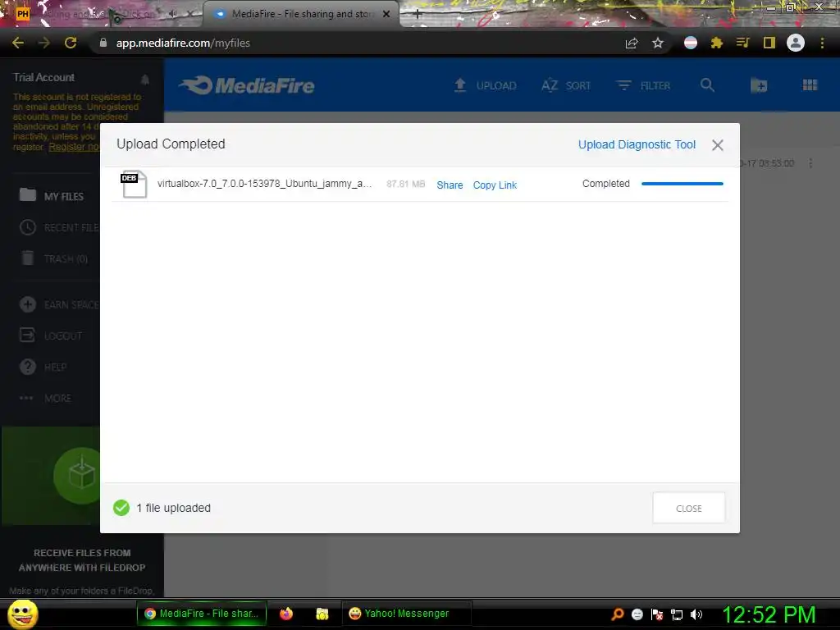Open the SORT option in header
The image size is (840, 630).
pos(566,85)
